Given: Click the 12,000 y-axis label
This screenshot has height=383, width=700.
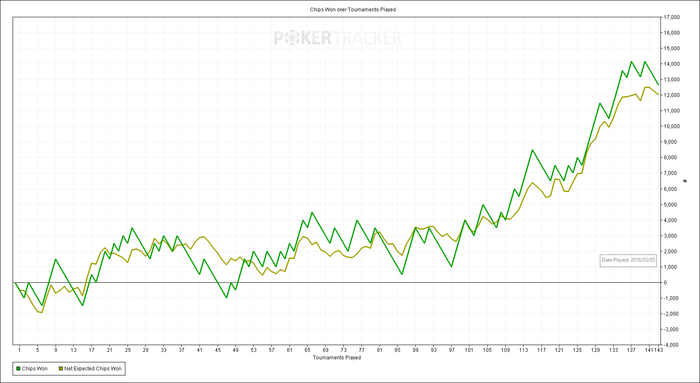Looking at the screenshot, I should point(671,96).
